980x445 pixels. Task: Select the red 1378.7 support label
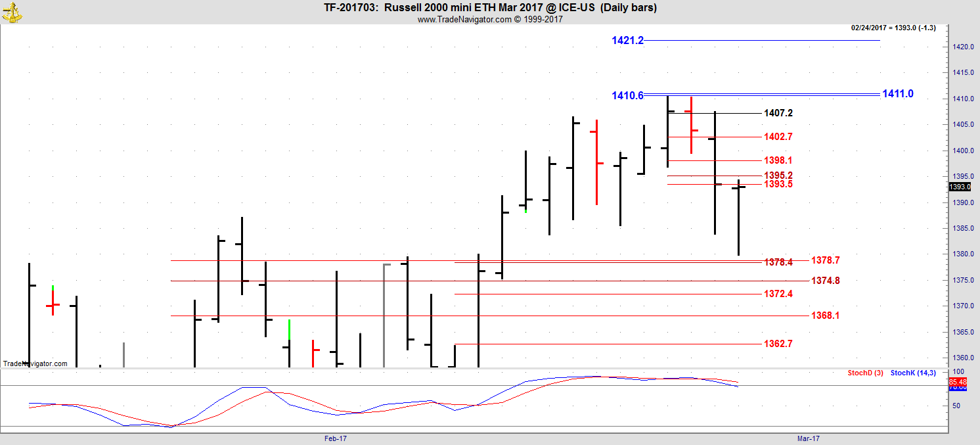tap(825, 261)
